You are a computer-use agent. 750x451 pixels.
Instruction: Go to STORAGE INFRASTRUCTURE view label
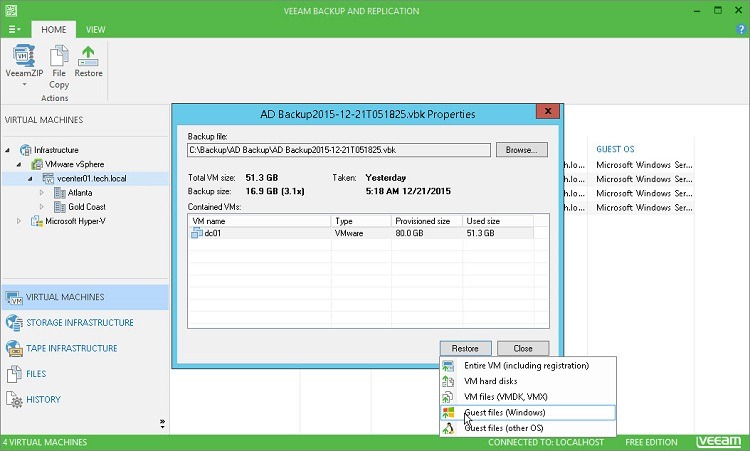[x=80, y=323]
